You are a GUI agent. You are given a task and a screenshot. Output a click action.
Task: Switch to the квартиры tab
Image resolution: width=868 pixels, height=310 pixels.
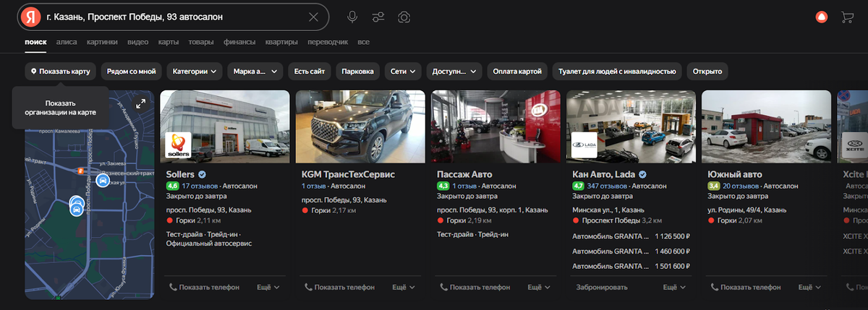point(281,42)
